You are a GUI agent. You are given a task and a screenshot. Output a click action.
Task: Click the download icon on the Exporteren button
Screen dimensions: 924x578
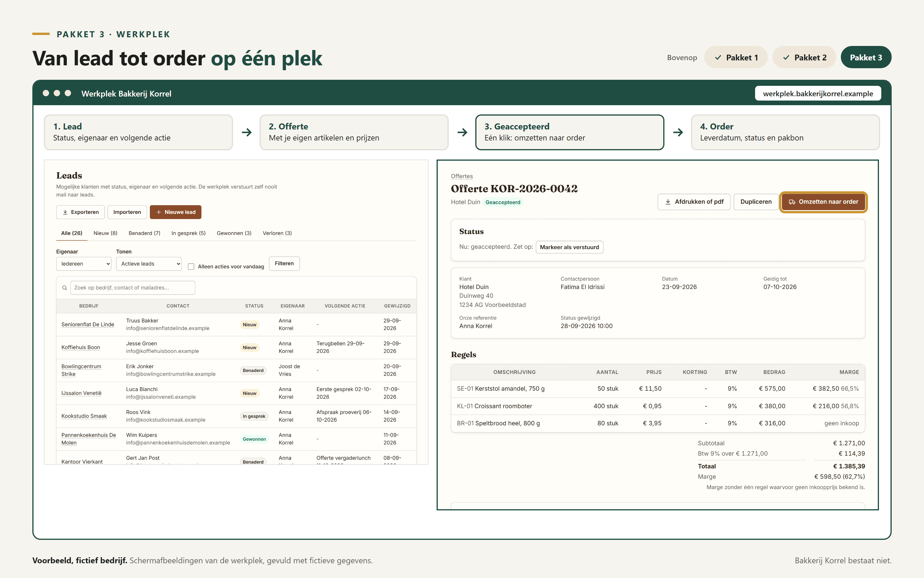click(65, 212)
